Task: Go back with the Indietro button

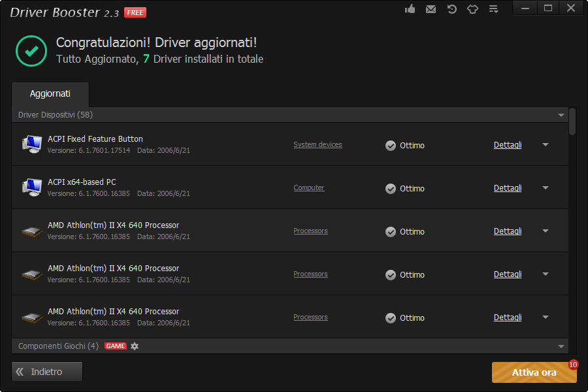Action: 47,372
